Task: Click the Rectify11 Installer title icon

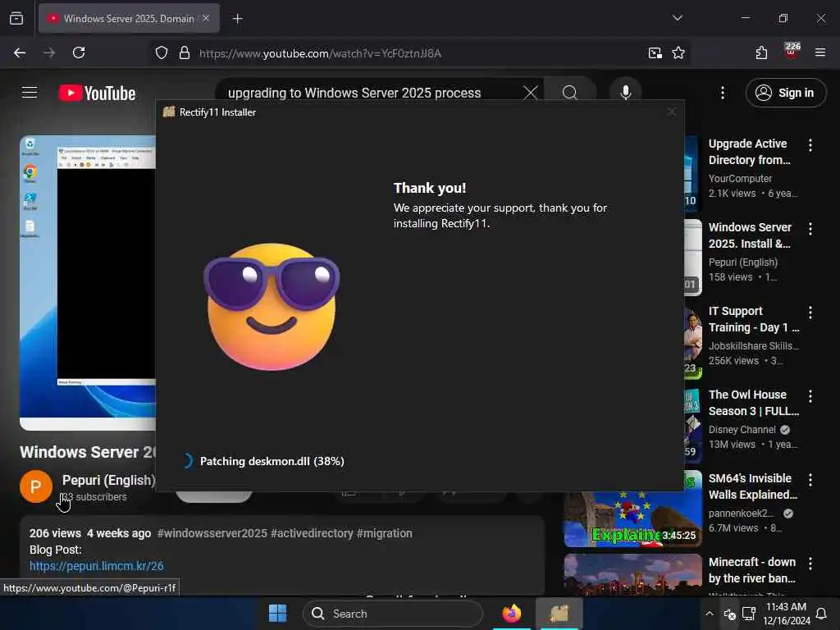Action: (169, 112)
